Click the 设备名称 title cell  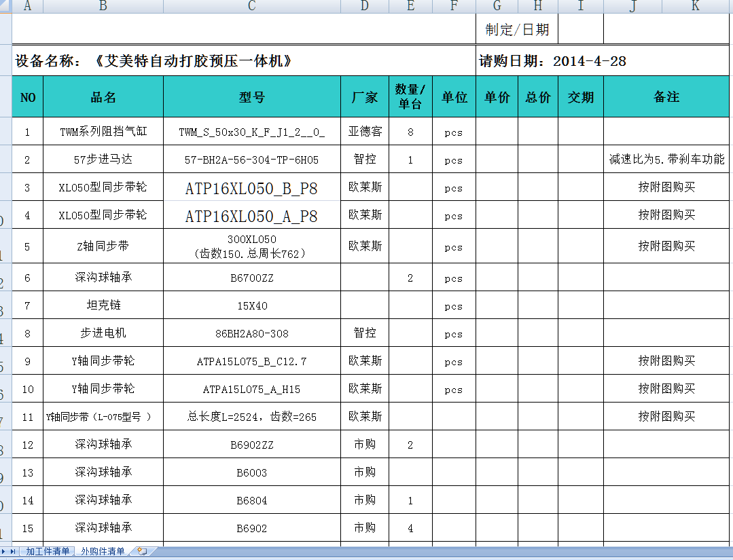click(x=244, y=60)
